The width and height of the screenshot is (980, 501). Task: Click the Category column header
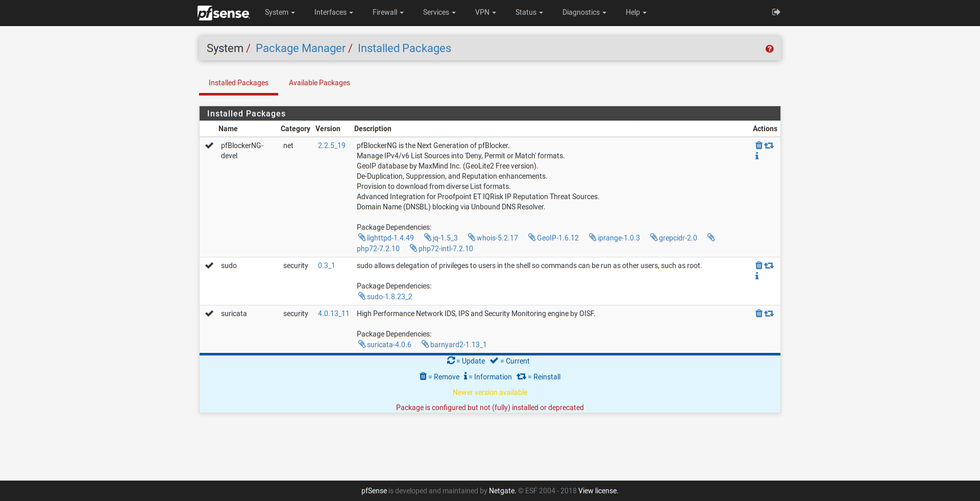tap(296, 129)
